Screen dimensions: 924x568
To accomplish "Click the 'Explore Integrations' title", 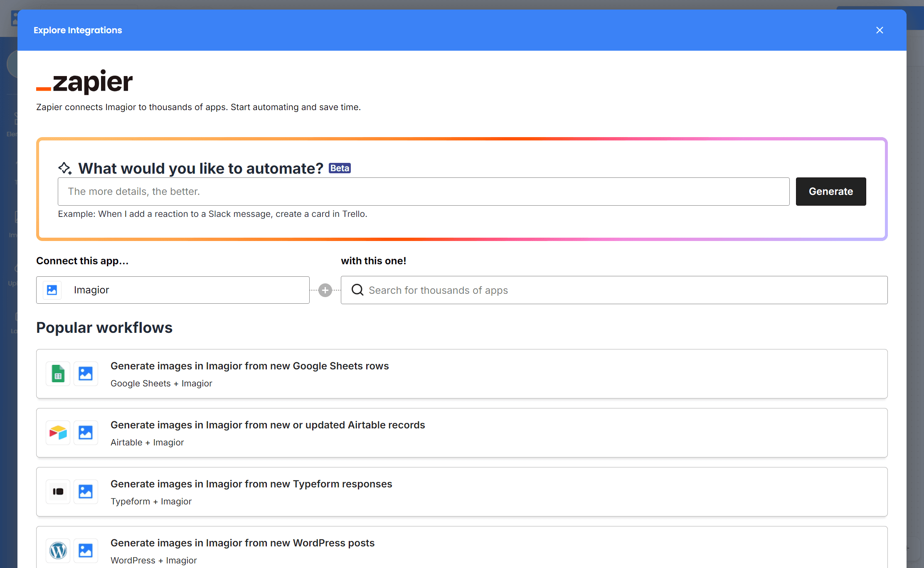I will (78, 30).
